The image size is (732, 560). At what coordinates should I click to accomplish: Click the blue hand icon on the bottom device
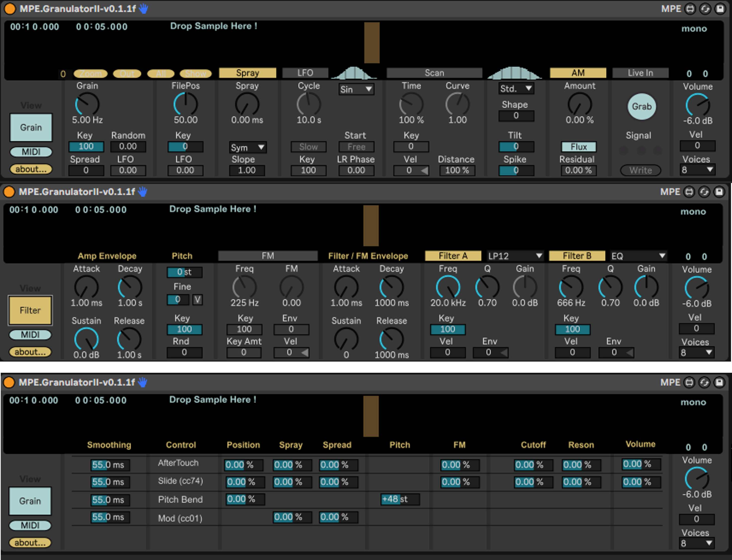143,382
